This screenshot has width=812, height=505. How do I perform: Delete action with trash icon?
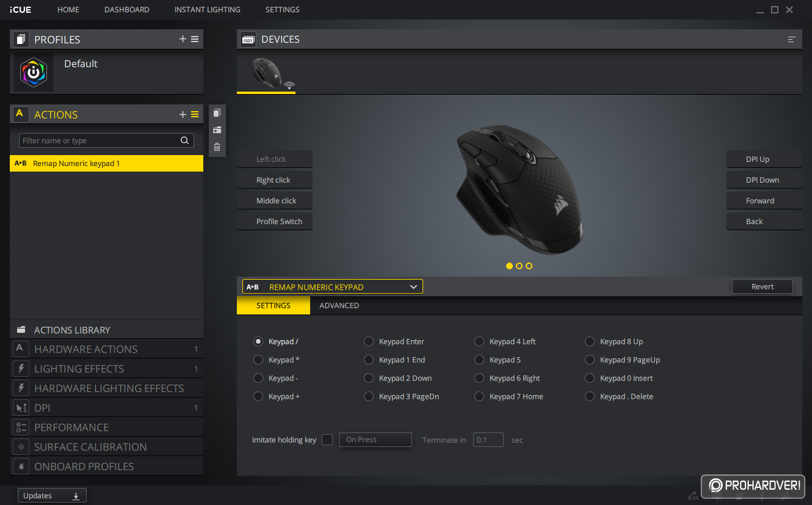coord(217,147)
